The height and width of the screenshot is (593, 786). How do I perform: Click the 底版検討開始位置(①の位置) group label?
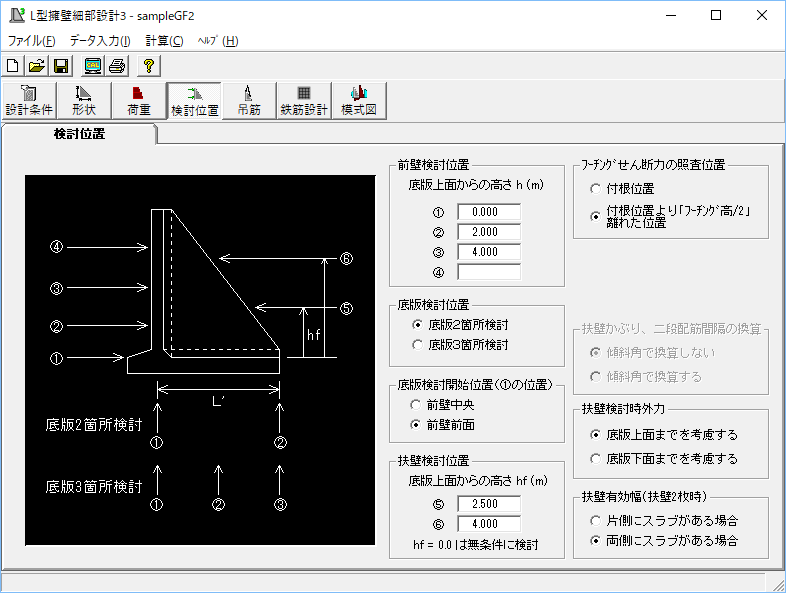pyautogui.click(x=475, y=385)
